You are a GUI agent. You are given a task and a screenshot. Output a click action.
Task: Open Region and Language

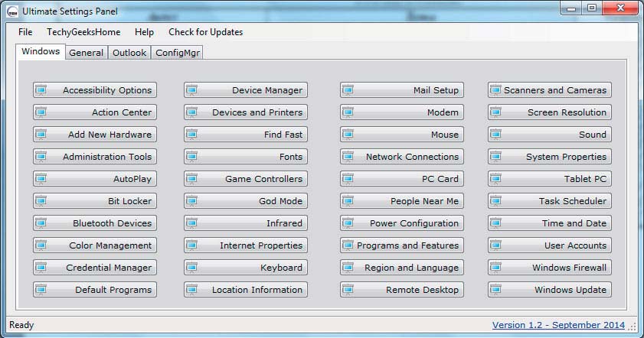[x=402, y=267]
